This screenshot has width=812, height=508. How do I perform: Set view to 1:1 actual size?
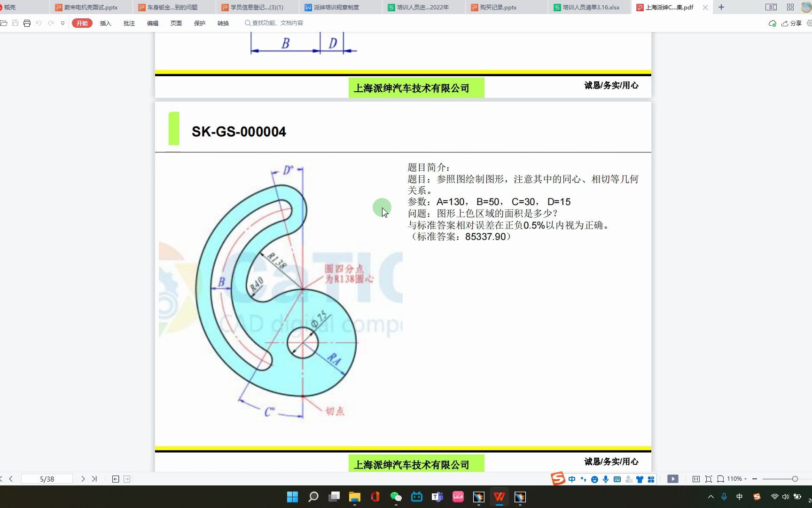pyautogui.click(x=696, y=479)
